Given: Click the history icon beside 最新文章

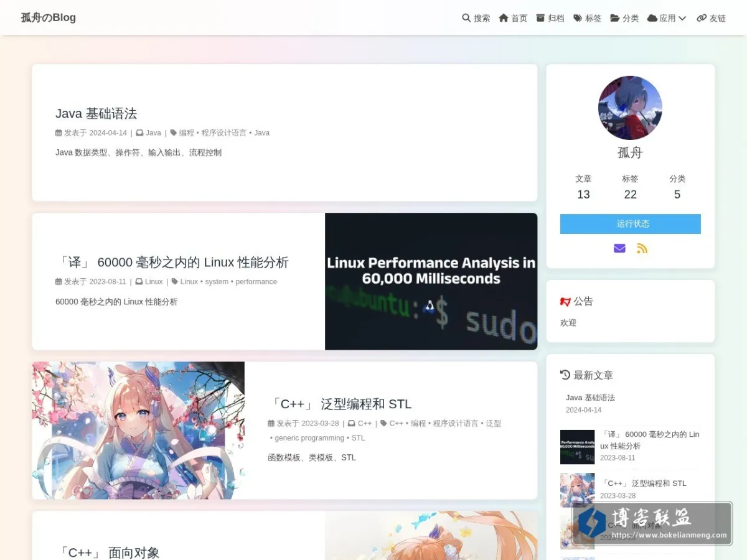Looking at the screenshot, I should pos(565,375).
